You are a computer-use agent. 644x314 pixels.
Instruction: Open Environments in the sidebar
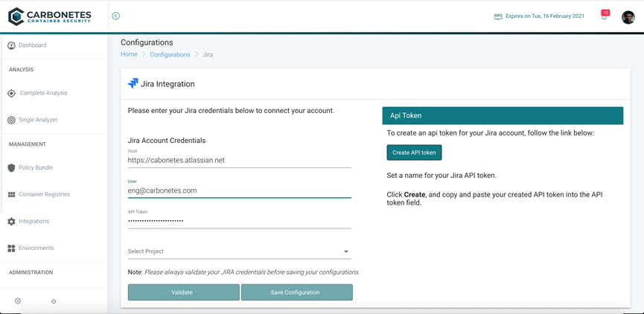coord(36,248)
